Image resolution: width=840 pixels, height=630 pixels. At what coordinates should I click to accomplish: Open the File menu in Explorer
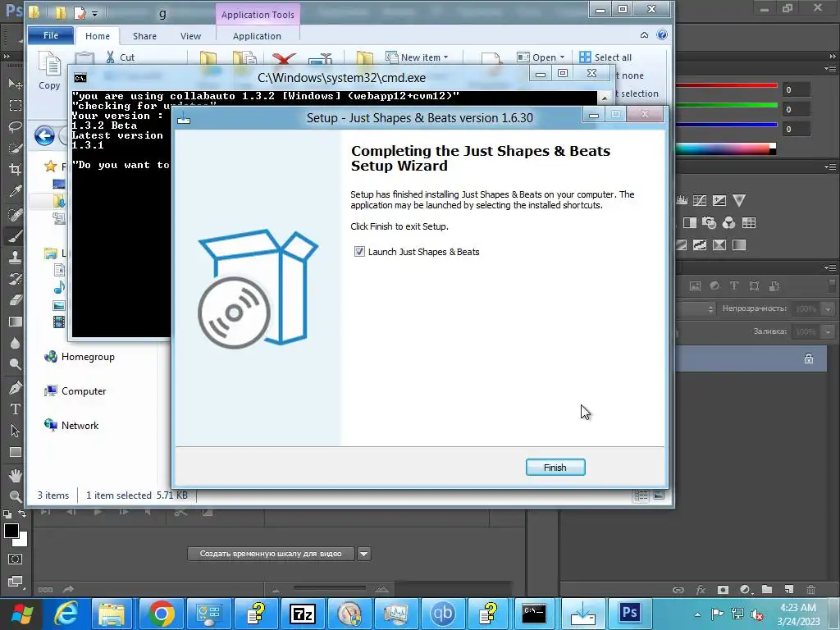point(51,35)
